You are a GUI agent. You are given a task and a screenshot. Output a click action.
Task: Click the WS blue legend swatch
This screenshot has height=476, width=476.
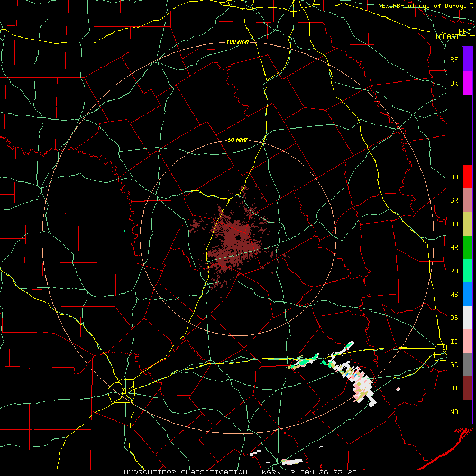click(x=467, y=294)
